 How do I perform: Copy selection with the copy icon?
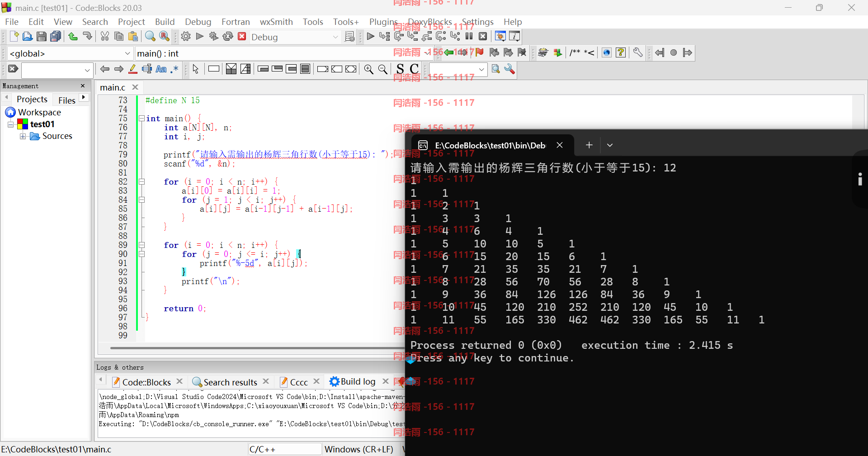click(x=119, y=37)
